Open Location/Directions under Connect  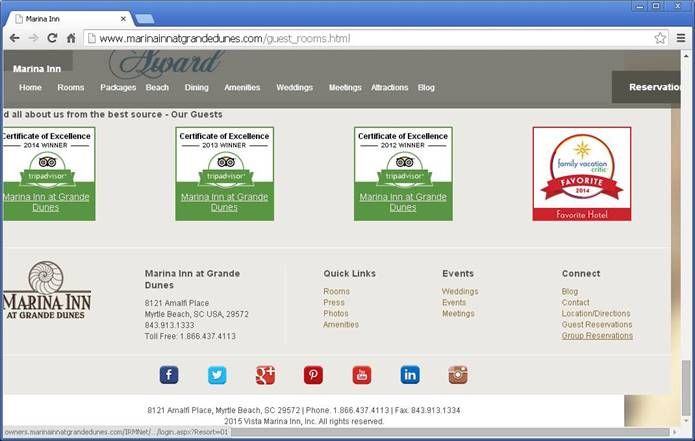pyautogui.click(x=597, y=314)
